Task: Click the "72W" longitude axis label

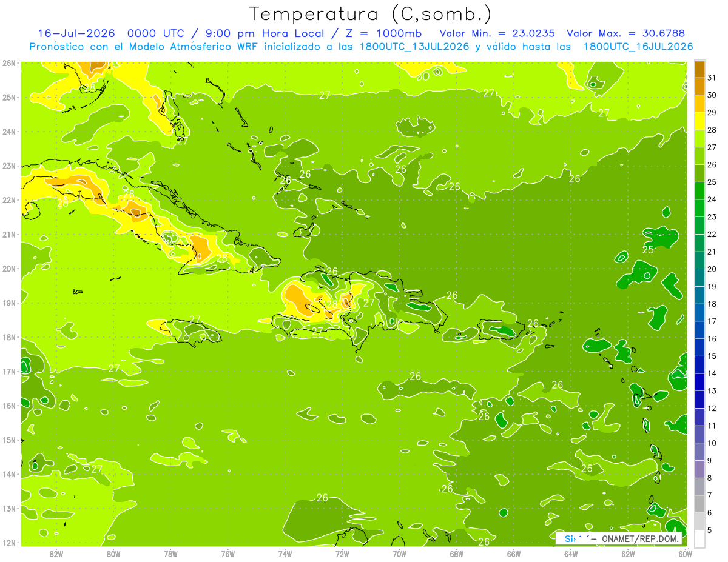Action: [x=342, y=554]
